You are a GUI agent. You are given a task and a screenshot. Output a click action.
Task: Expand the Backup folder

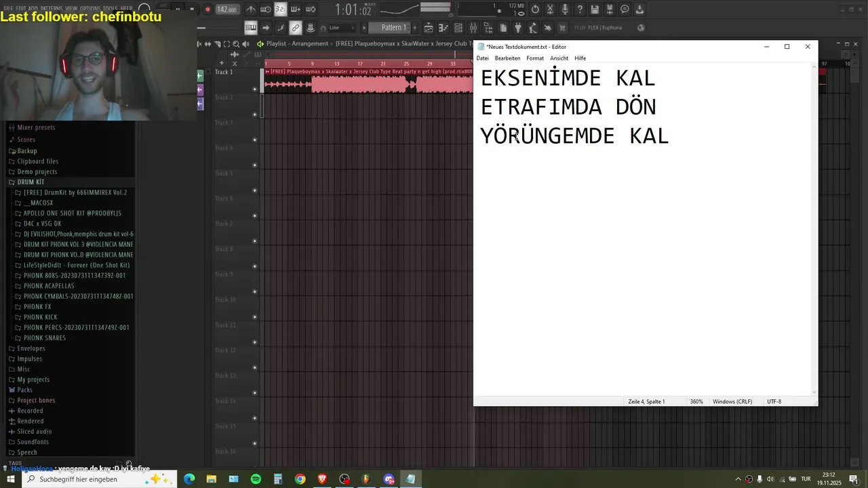coord(27,150)
